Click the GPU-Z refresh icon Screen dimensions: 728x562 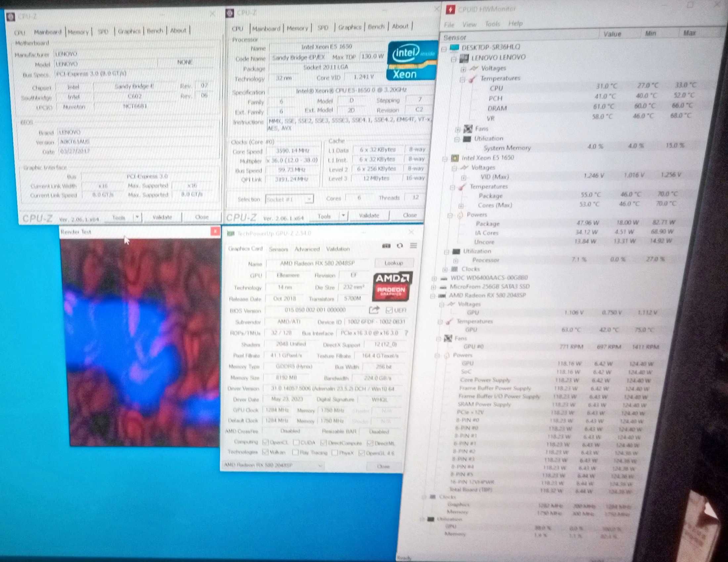pyautogui.click(x=400, y=246)
